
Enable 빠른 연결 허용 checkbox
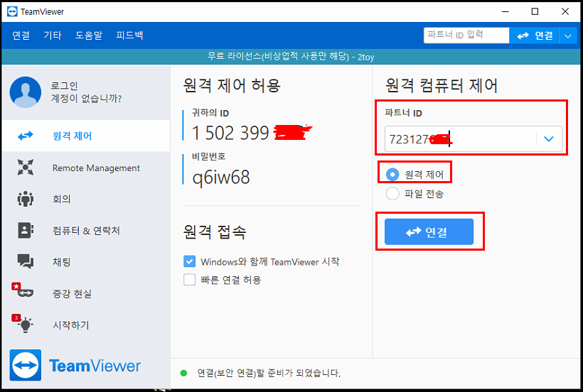click(189, 280)
